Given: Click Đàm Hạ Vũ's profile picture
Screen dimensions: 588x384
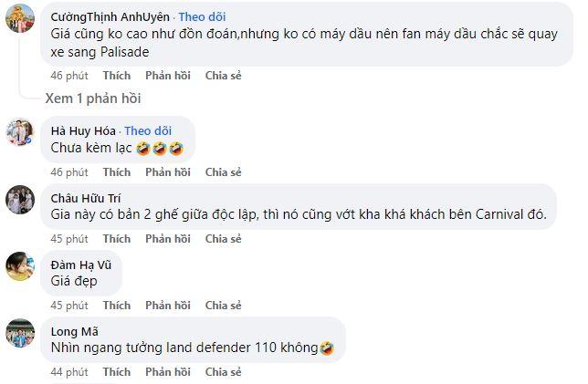Looking at the screenshot, I should pos(21,265).
